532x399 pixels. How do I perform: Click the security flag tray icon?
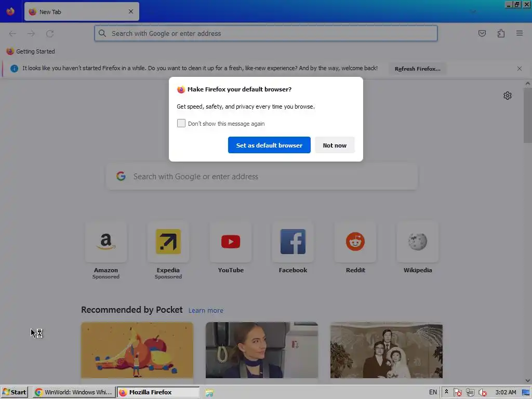pyautogui.click(x=457, y=393)
